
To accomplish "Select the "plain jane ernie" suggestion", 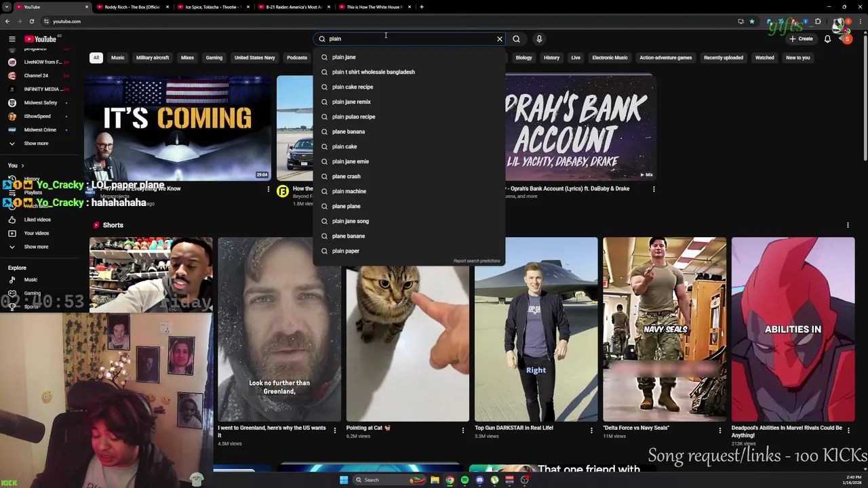I will [409, 161].
